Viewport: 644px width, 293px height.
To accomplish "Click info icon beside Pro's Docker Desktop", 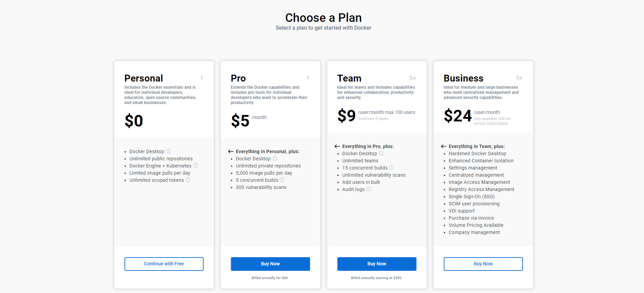I will pyautogui.click(x=275, y=158).
